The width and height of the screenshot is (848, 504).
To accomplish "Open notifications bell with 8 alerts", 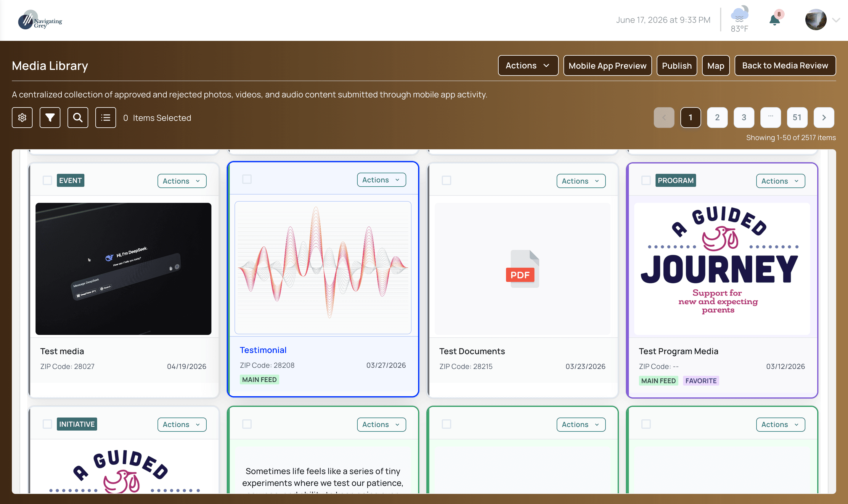I will tap(775, 20).
